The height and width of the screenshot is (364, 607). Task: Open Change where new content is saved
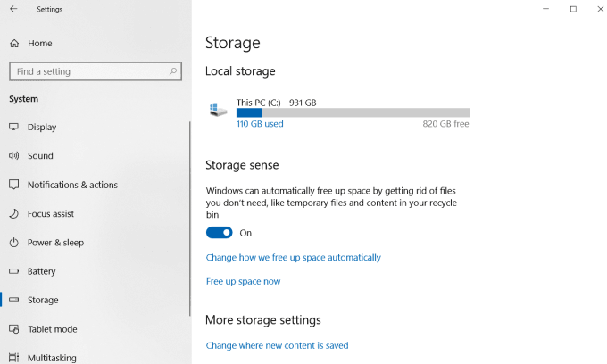pos(277,345)
